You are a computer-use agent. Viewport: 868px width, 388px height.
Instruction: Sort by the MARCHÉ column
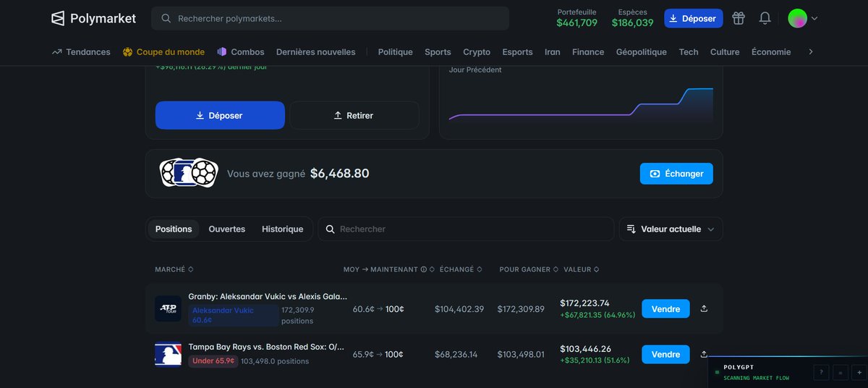pyautogui.click(x=174, y=269)
